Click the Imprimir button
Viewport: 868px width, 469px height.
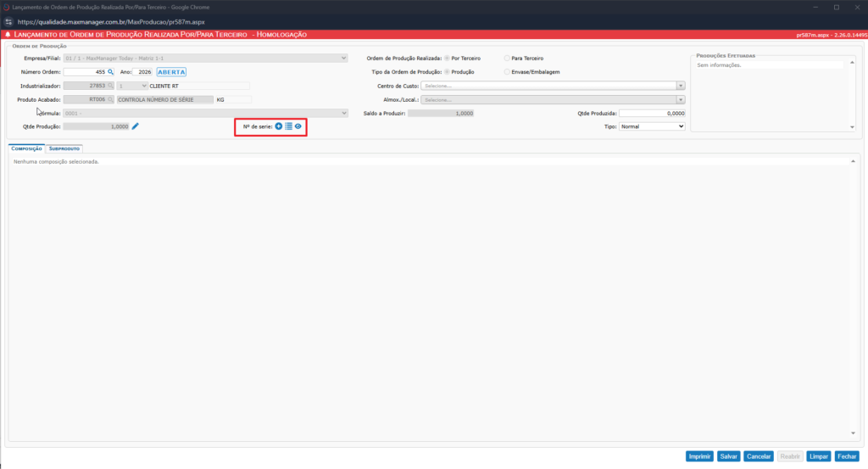pos(699,456)
